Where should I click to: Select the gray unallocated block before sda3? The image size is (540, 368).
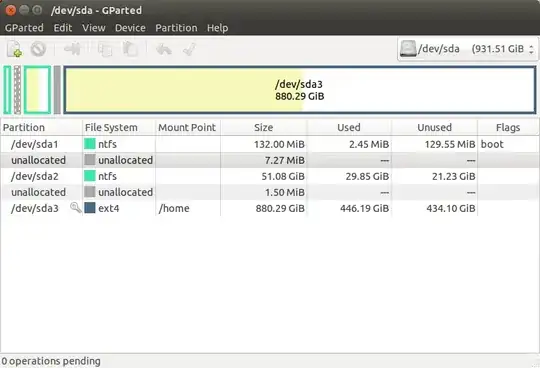[x=57, y=90]
